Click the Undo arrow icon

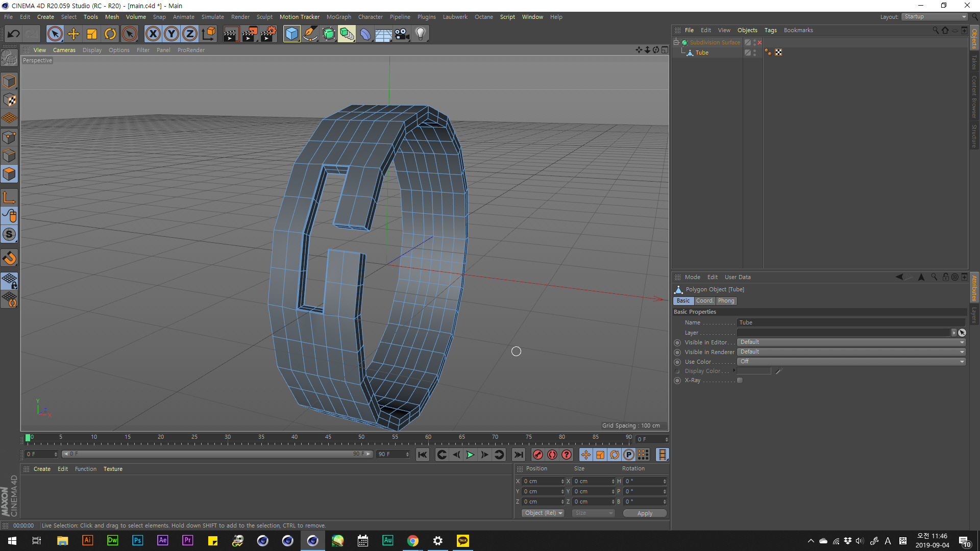pyautogui.click(x=14, y=34)
